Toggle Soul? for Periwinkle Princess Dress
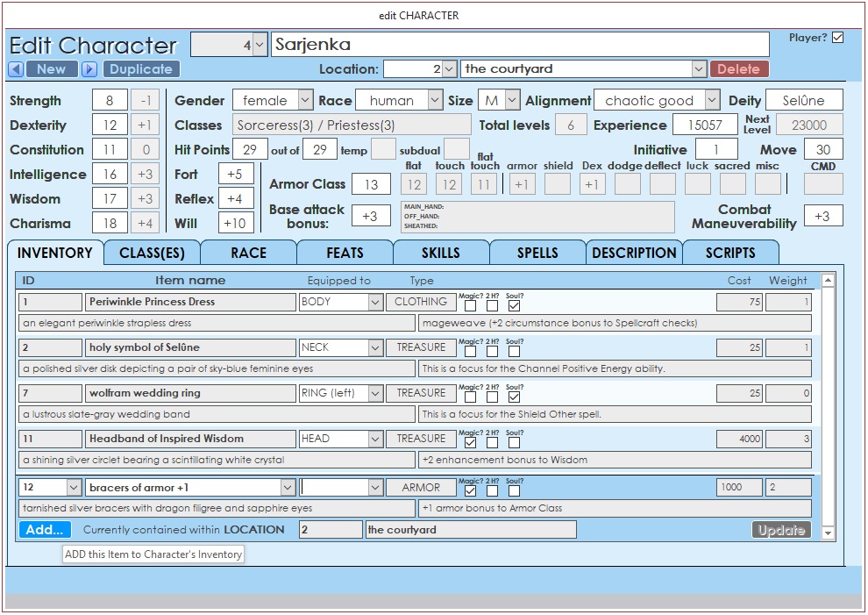Viewport: 868px width, 615px height. pyautogui.click(x=515, y=306)
